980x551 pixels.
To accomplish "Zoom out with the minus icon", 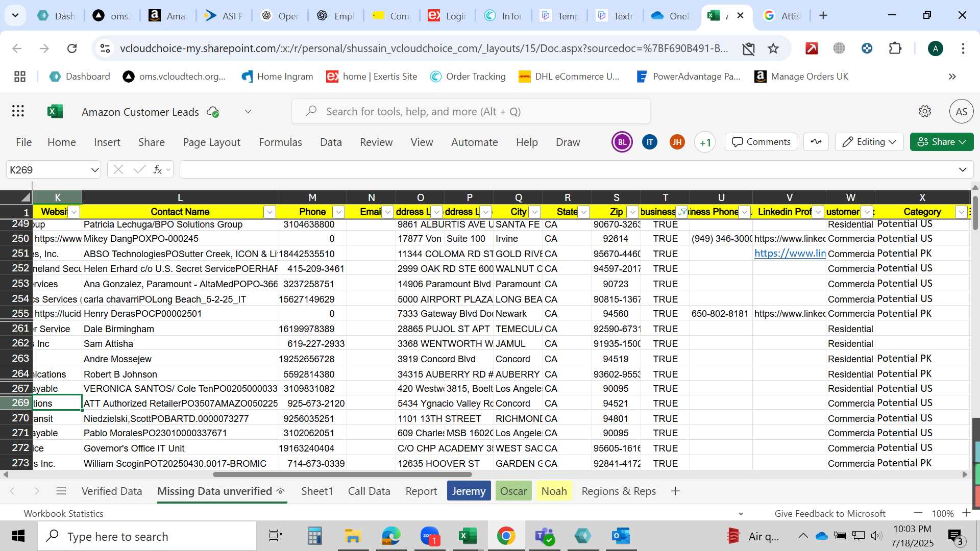I will pos(918,513).
